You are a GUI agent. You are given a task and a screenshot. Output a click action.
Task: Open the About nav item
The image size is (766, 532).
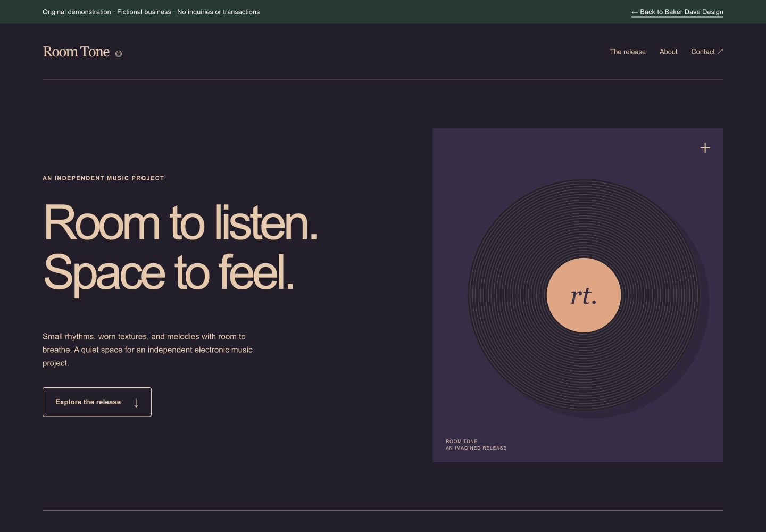[668, 52]
